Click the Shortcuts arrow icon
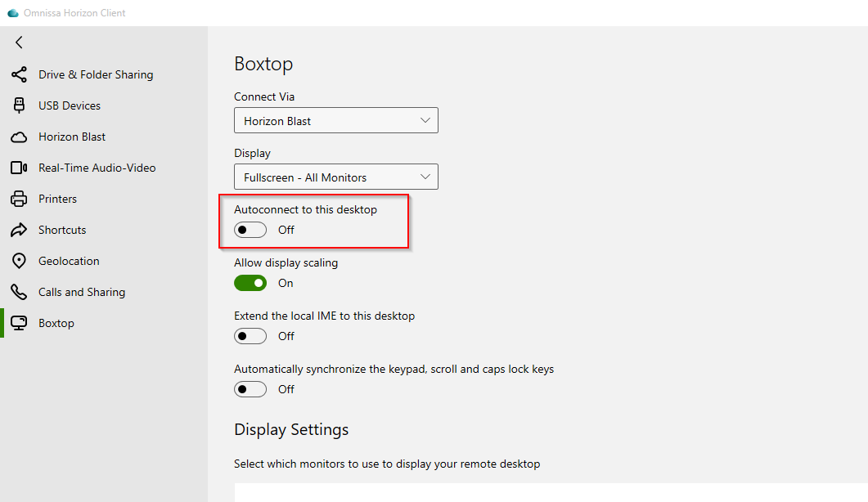 pos(19,230)
